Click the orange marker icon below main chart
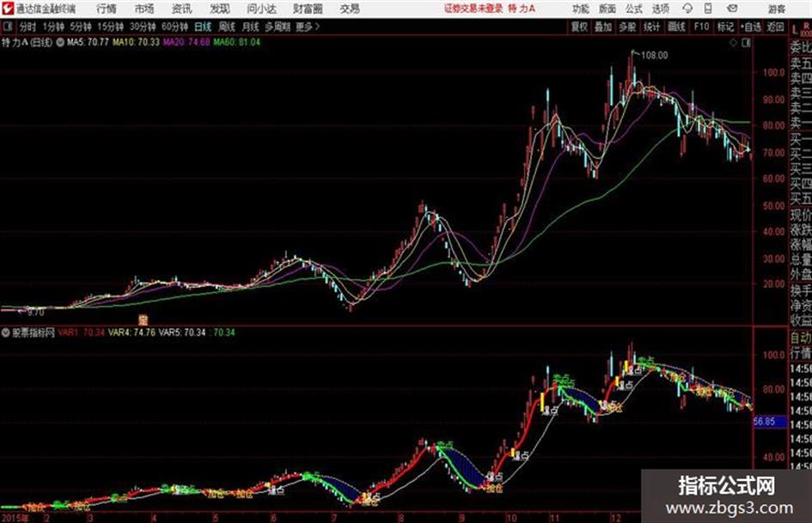812x523 pixels. click(x=143, y=319)
